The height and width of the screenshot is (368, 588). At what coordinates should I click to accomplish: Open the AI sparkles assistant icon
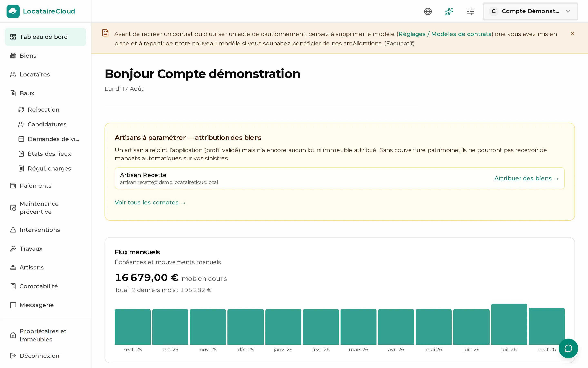coord(449,11)
